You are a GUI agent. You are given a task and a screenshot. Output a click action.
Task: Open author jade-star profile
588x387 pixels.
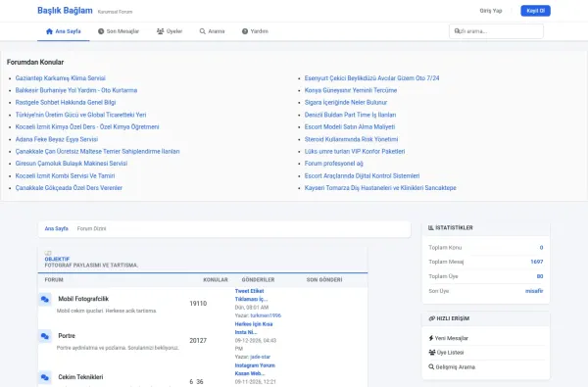tap(261, 357)
